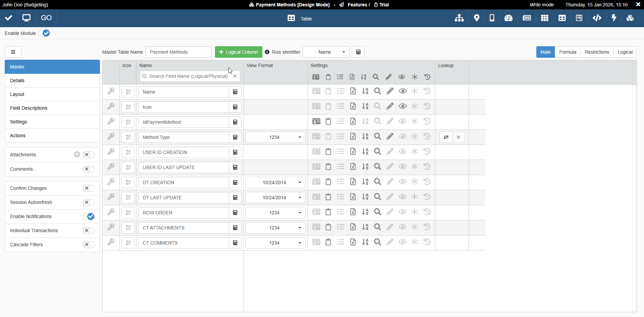
Task: Open Field Descriptions in the sidebar
Action: click(52, 108)
